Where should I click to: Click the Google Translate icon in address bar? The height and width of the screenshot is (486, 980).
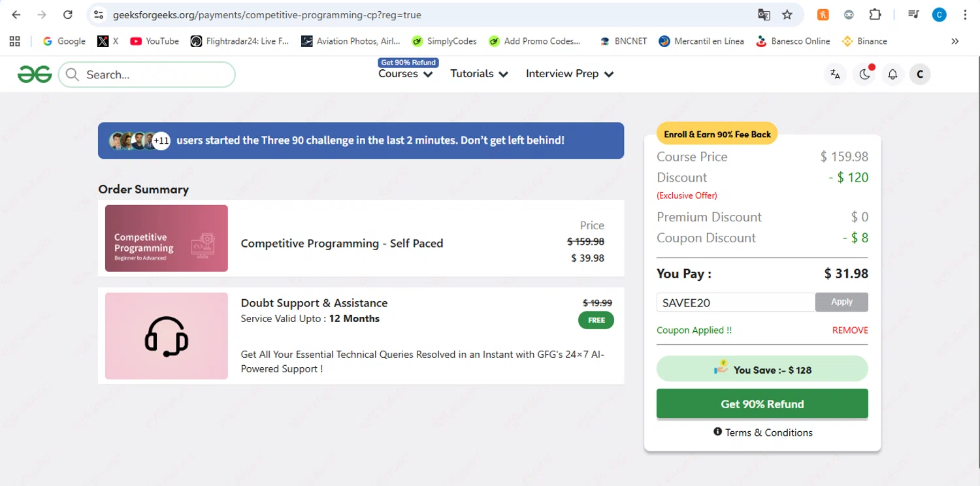tap(764, 14)
